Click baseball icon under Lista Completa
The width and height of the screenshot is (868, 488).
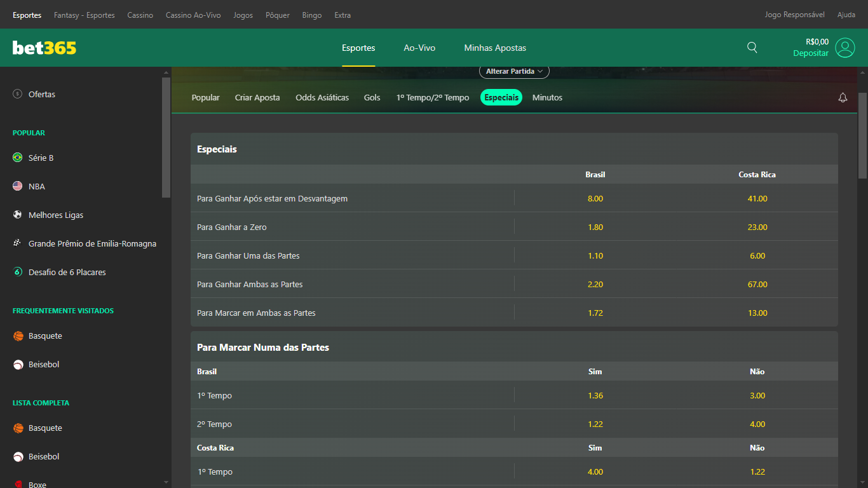[x=18, y=456]
